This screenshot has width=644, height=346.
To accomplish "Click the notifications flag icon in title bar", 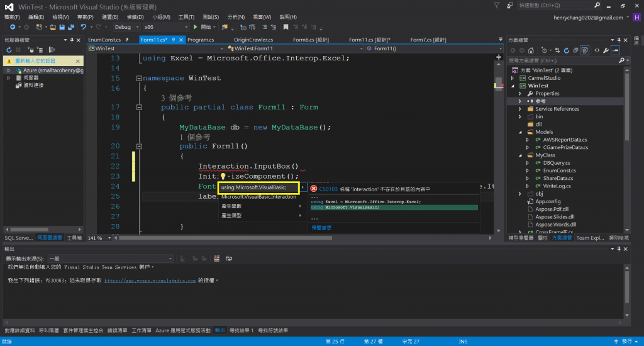I will (497, 5).
